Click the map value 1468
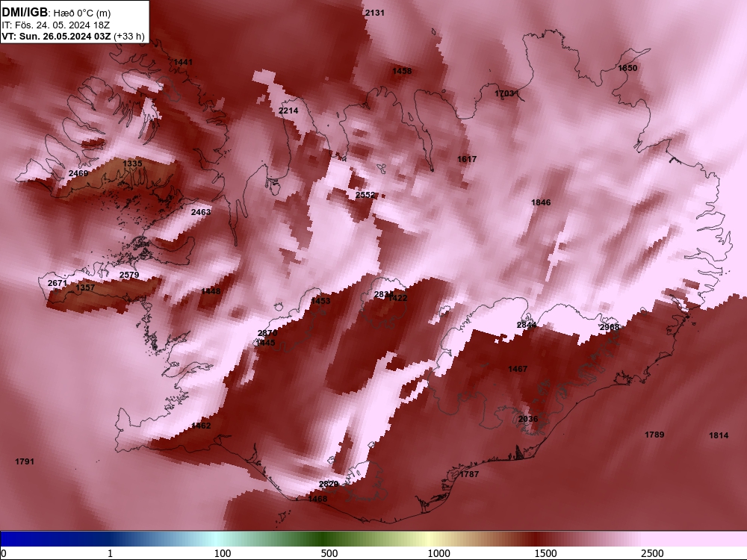This screenshot has width=747, height=560. click(317, 499)
